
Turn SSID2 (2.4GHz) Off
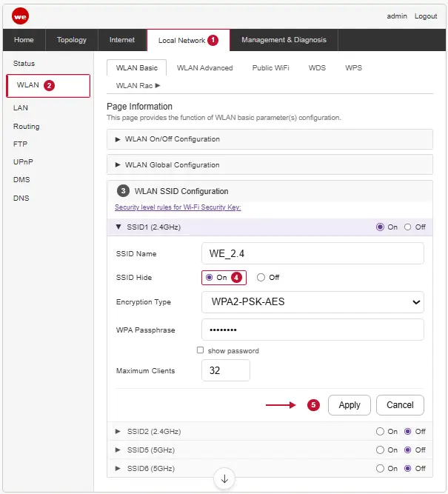(x=407, y=431)
